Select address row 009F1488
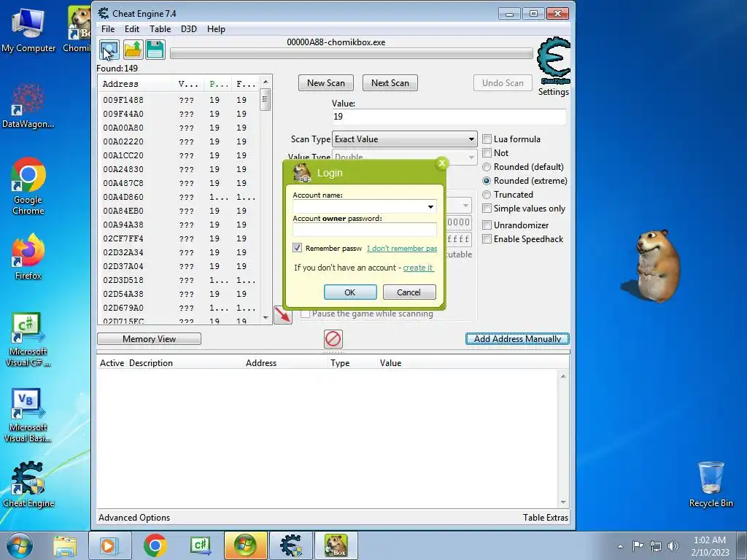The width and height of the screenshot is (747, 560). tap(179, 100)
